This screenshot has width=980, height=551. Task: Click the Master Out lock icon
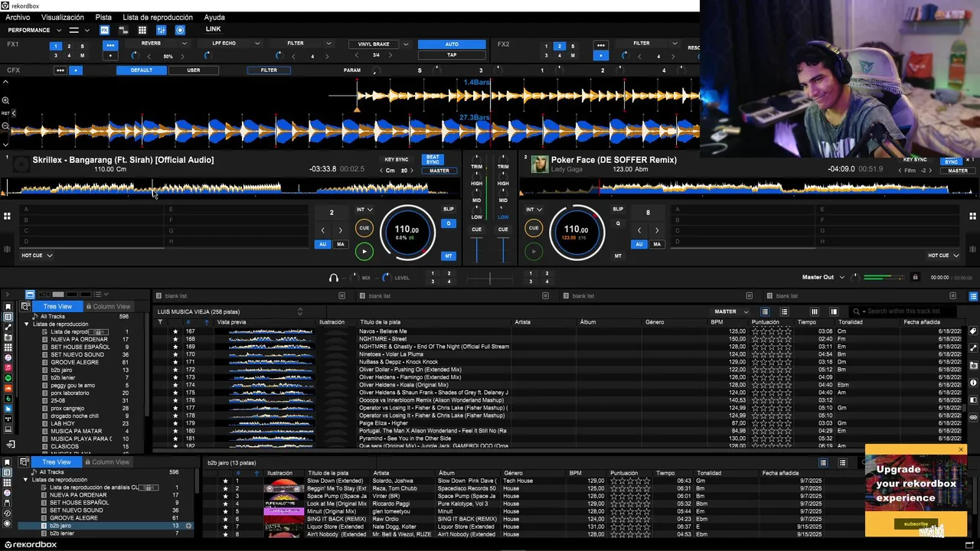[915, 277]
